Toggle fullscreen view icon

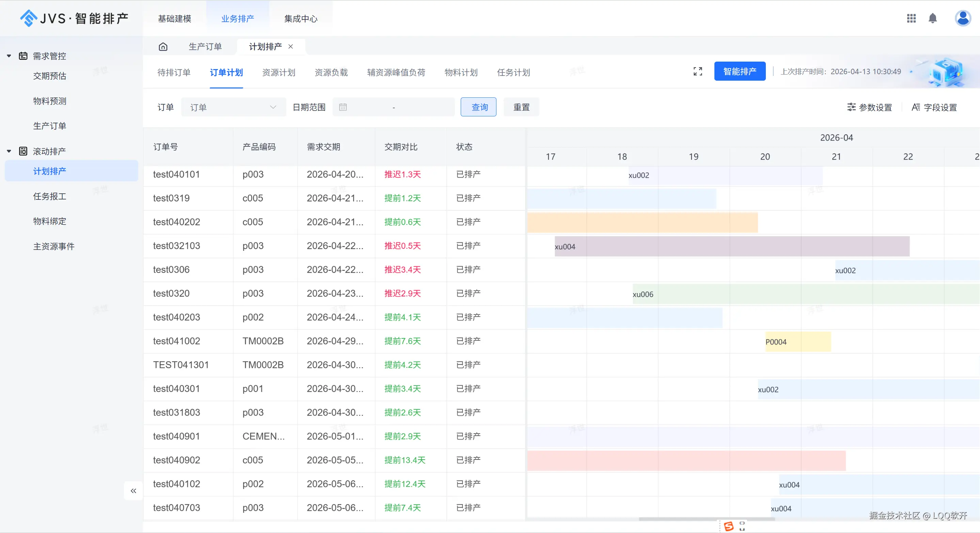tap(698, 71)
